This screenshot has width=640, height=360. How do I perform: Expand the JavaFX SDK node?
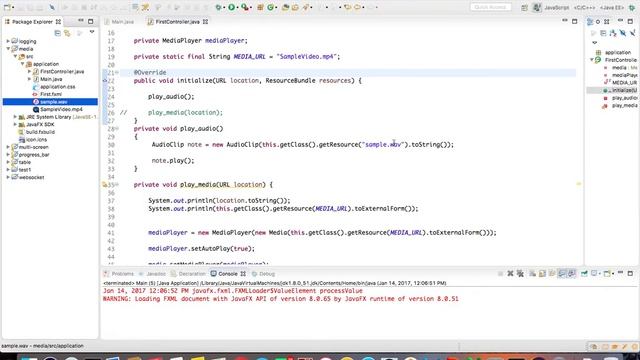coord(15,124)
